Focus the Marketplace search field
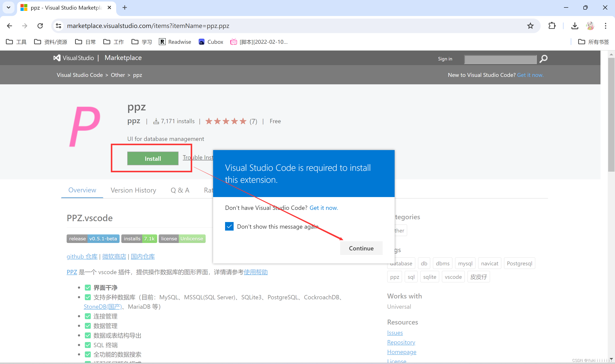The height and width of the screenshot is (364, 615). coord(500,59)
